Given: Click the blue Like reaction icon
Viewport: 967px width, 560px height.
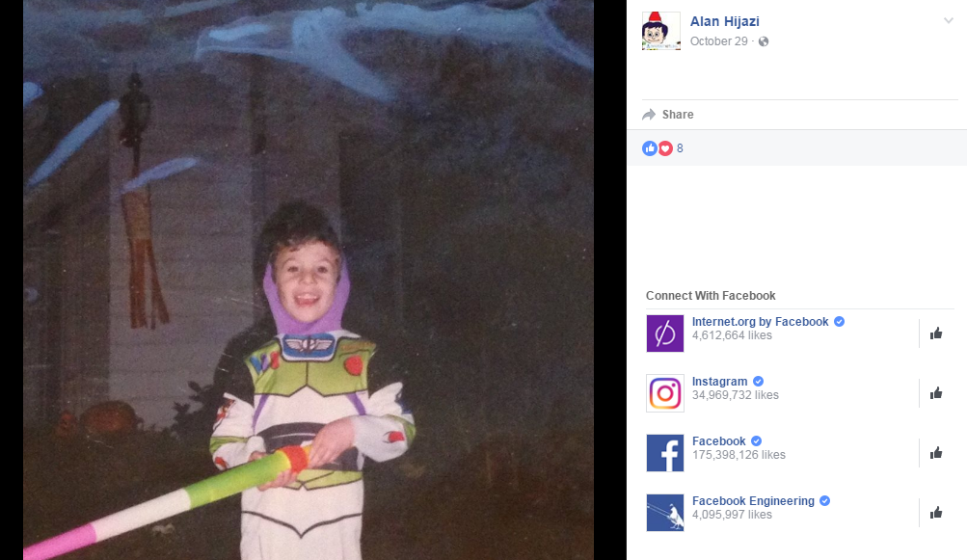Looking at the screenshot, I should point(650,148).
